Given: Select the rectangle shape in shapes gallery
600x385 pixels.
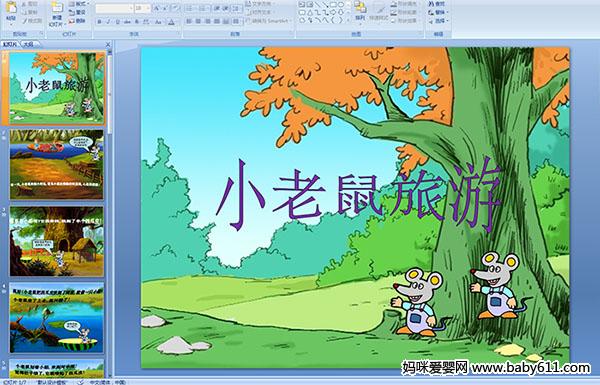Looking at the screenshot, I should coord(333,5).
